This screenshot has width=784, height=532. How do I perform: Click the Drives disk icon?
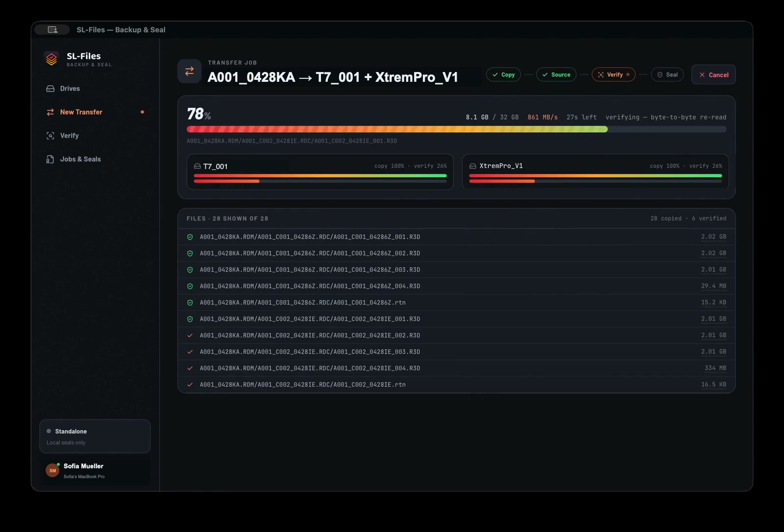[x=50, y=89]
